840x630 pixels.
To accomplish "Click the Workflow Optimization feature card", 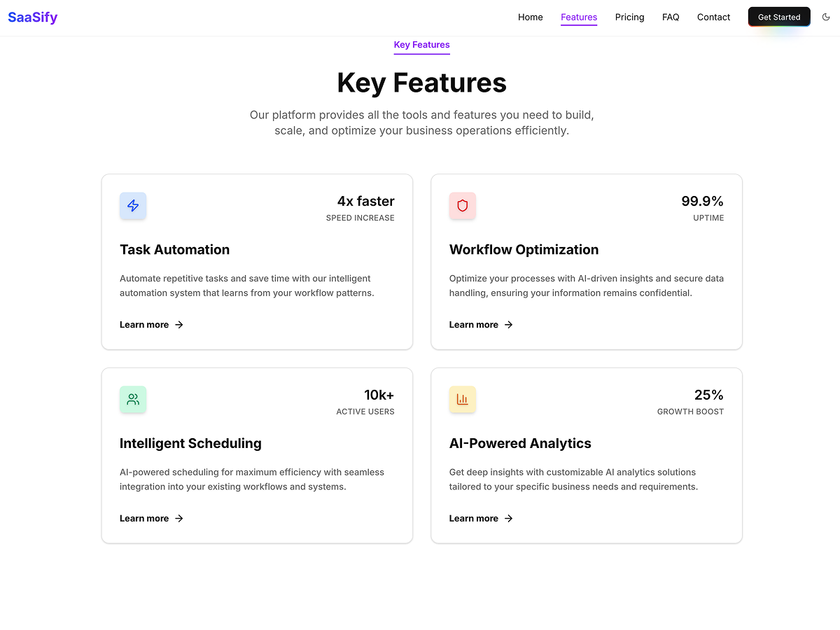I will coord(587,262).
